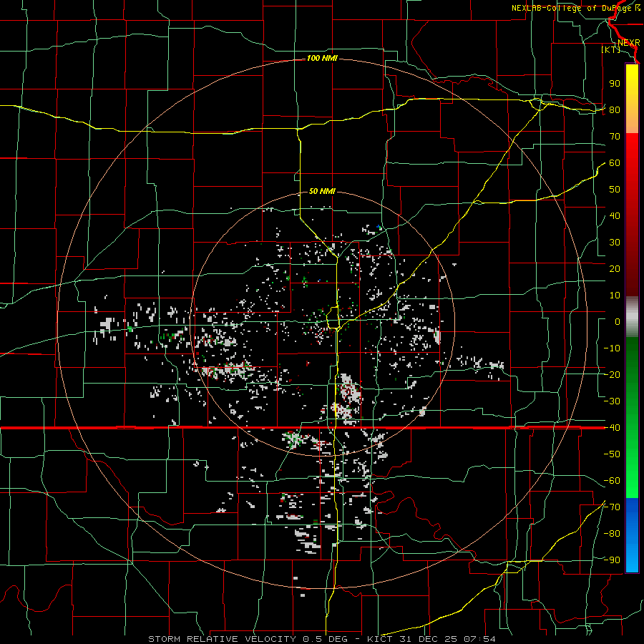Screen dimensions: 644x644
Task: Click the 60 value on the color scale
Action: [615, 163]
